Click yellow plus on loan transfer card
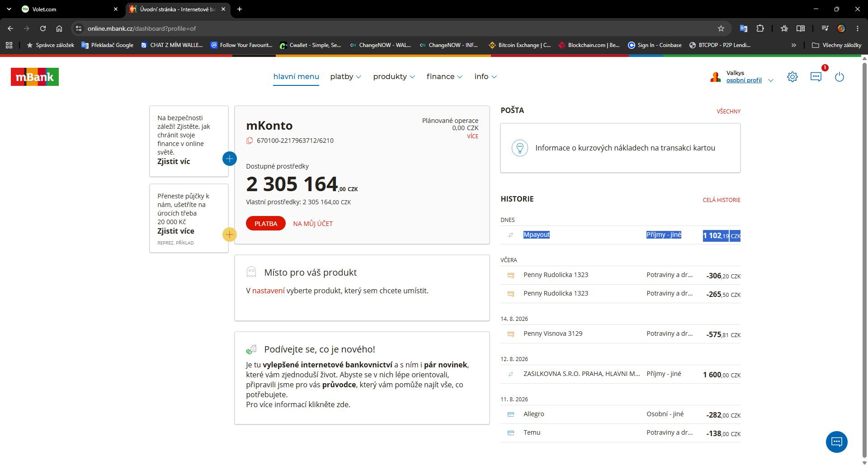Image resolution: width=868 pixels, height=465 pixels. pos(230,235)
